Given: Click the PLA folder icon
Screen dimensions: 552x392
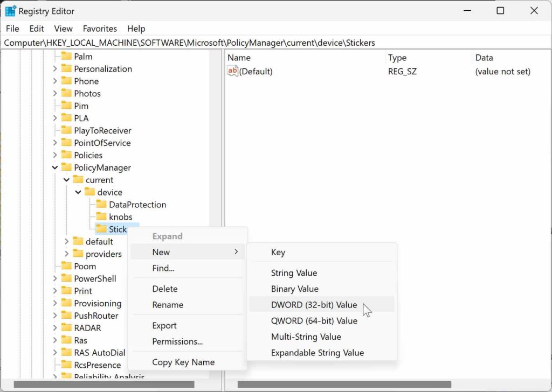Looking at the screenshot, I should pyautogui.click(x=66, y=118).
